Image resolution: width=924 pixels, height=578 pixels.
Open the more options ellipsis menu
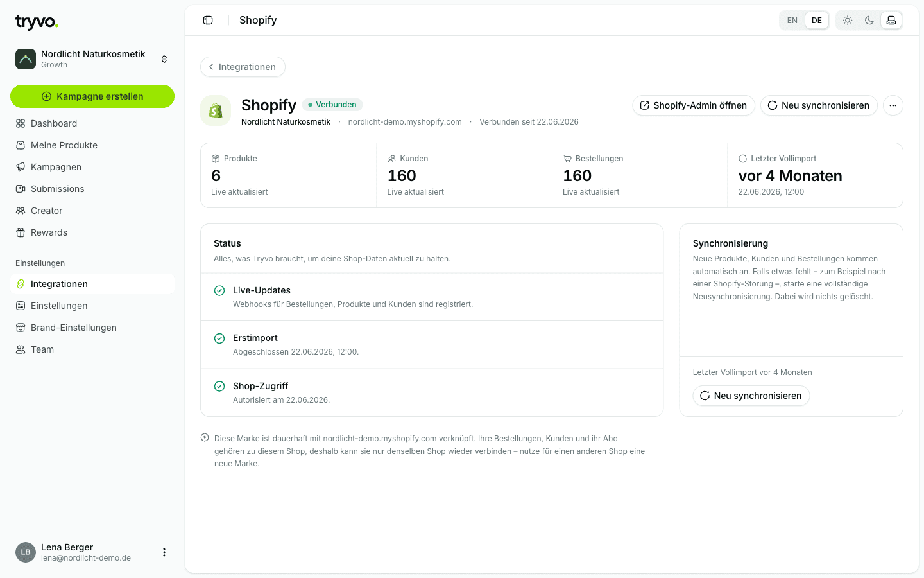coord(893,105)
